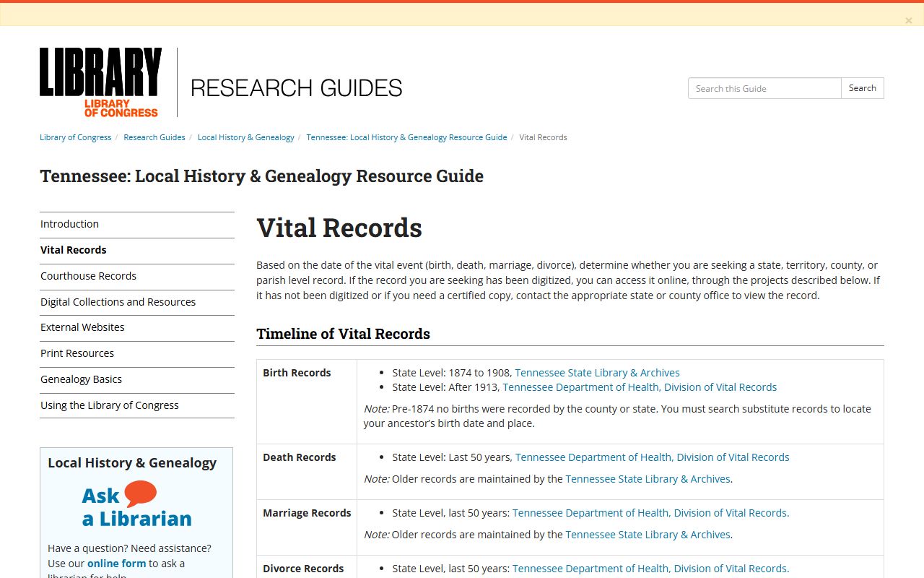Open State Library & Archives link in Death Records note
924x578 pixels.
pos(648,479)
